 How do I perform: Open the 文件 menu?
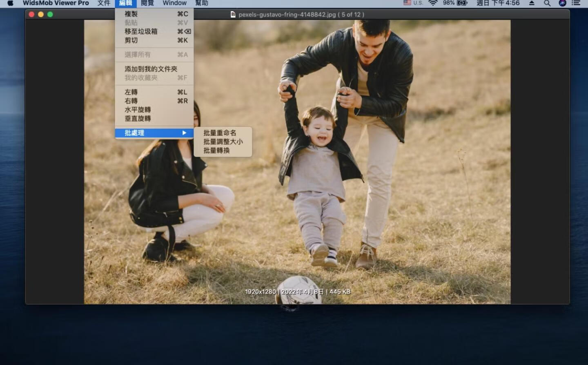(104, 3)
